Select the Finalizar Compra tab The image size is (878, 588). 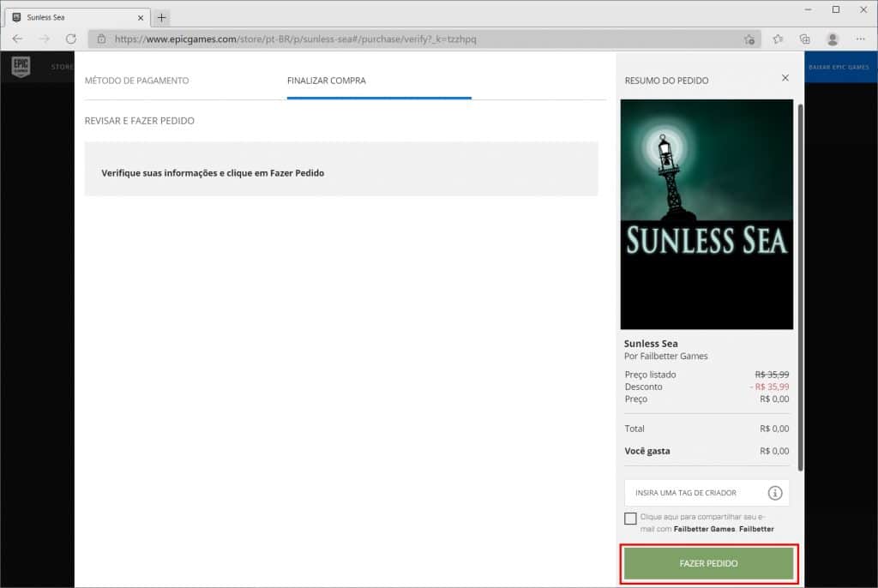[327, 81]
